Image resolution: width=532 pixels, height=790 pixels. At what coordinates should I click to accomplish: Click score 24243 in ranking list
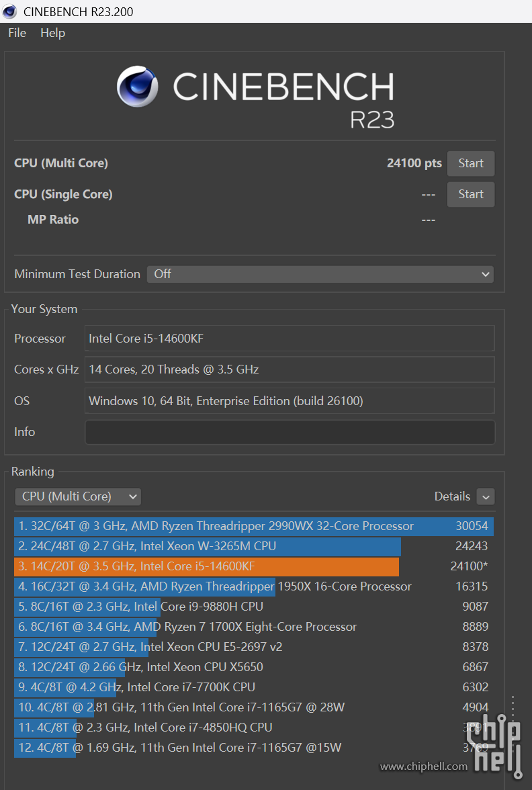click(472, 546)
